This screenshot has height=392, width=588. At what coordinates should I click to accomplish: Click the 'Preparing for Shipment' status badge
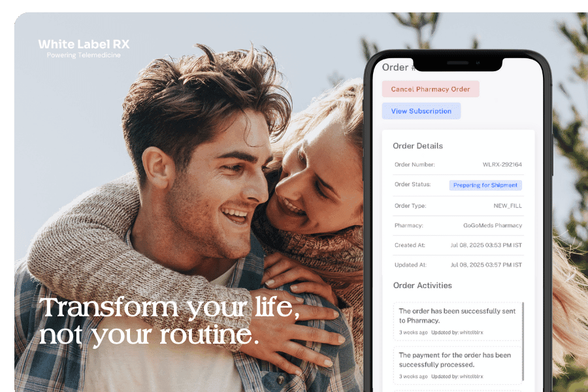(x=485, y=186)
